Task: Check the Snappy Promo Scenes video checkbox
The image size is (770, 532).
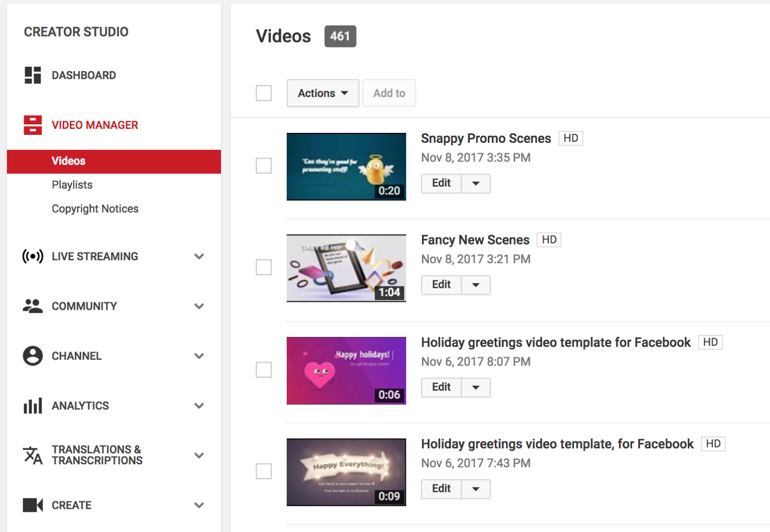Action: [264, 166]
